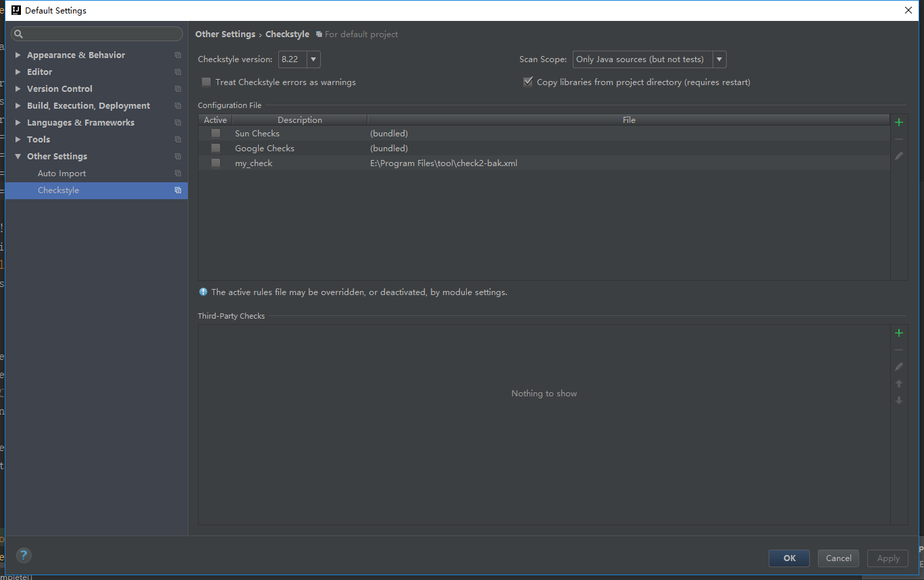
Task: Open the Checkstyle version dropdown
Action: 313,59
